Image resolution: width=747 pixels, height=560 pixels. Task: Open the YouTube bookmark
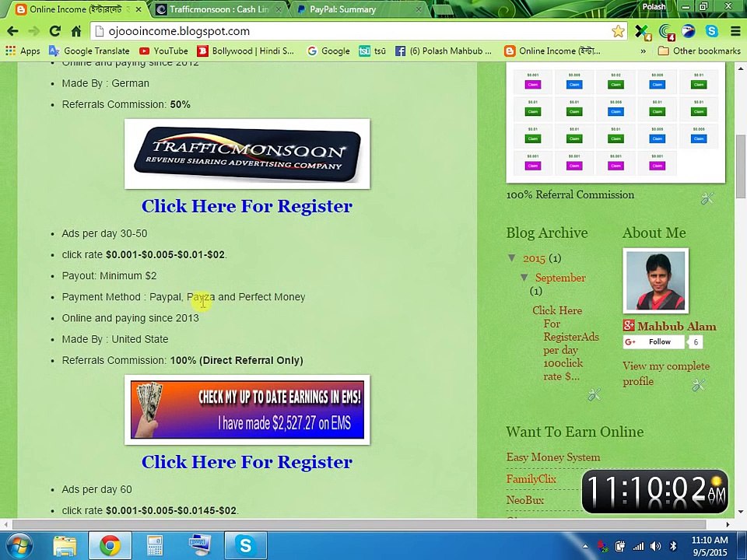click(163, 51)
